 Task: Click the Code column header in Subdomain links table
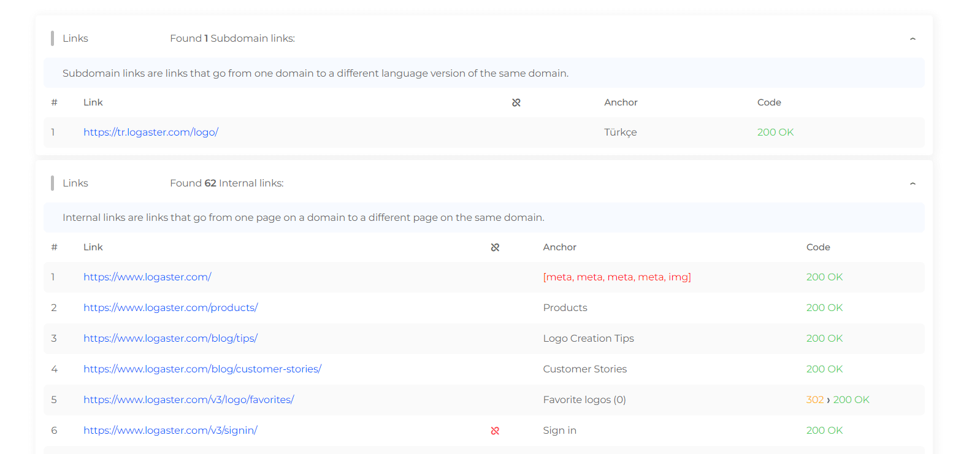tap(769, 102)
